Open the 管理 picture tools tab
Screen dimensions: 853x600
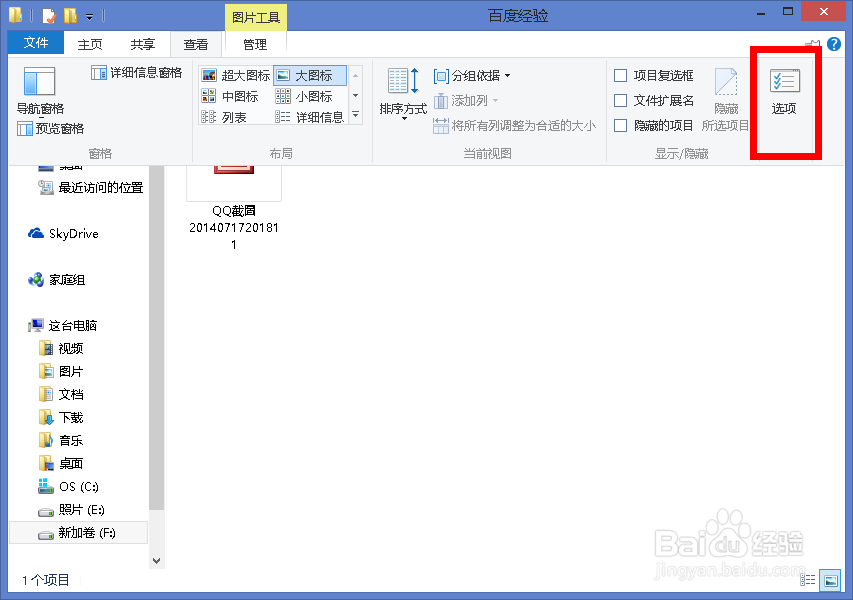(254, 43)
